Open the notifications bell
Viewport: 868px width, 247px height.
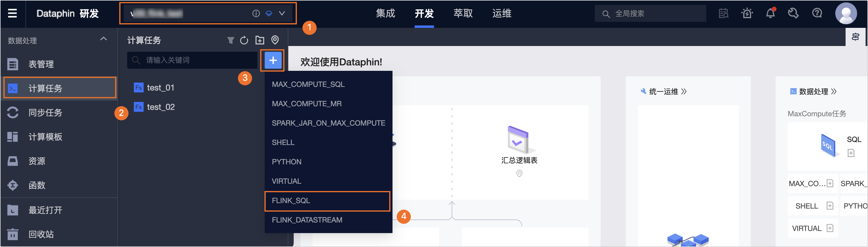click(770, 13)
